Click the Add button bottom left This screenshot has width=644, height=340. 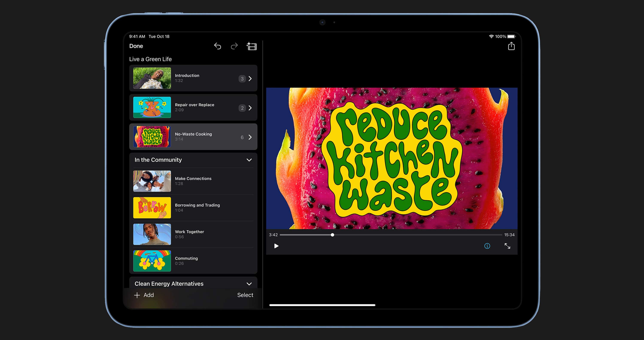[145, 295]
